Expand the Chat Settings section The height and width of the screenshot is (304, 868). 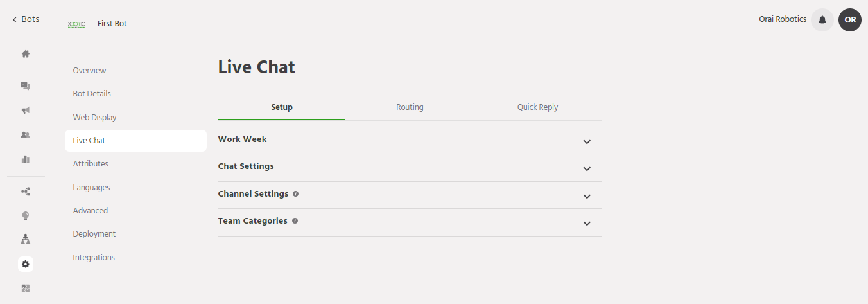click(x=586, y=169)
